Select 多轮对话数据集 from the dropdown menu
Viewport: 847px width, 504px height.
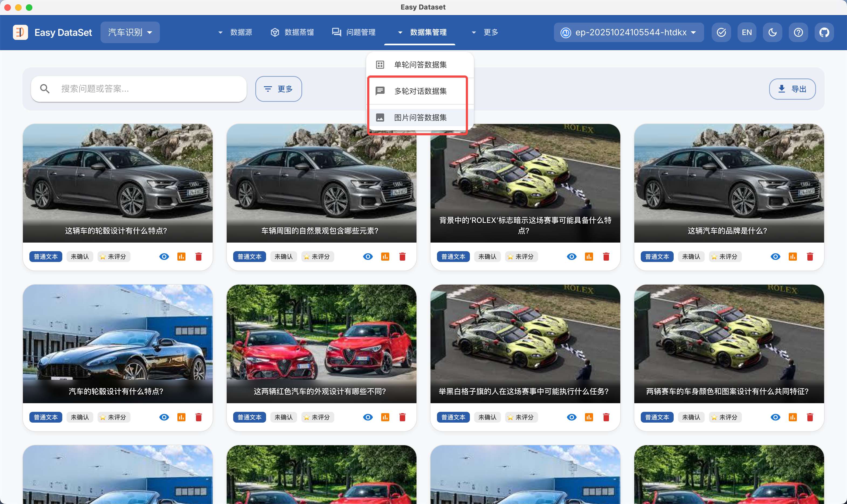pyautogui.click(x=420, y=91)
